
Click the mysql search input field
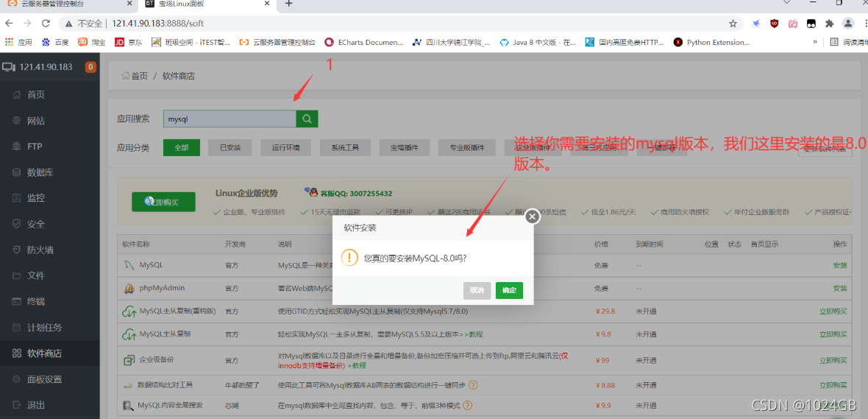230,119
